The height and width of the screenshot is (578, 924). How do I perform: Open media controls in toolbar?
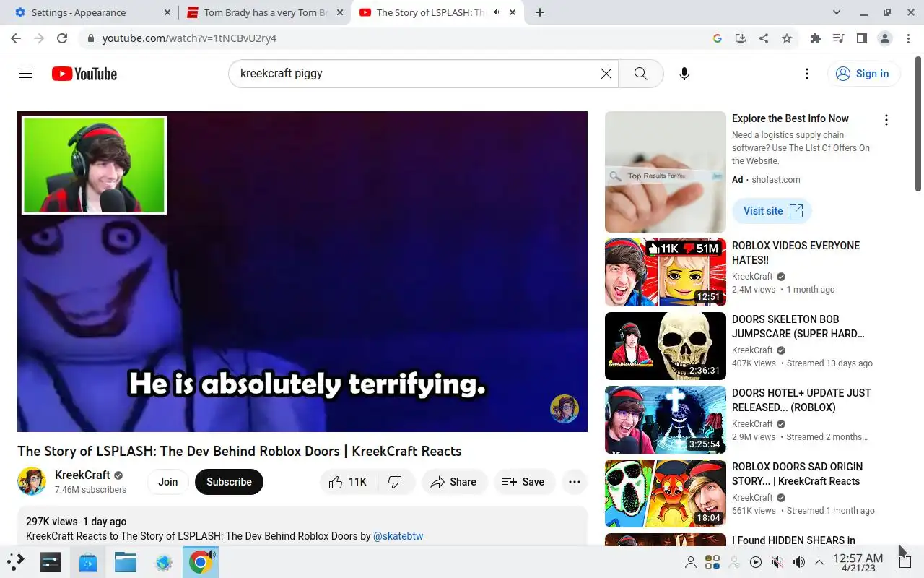839,38
